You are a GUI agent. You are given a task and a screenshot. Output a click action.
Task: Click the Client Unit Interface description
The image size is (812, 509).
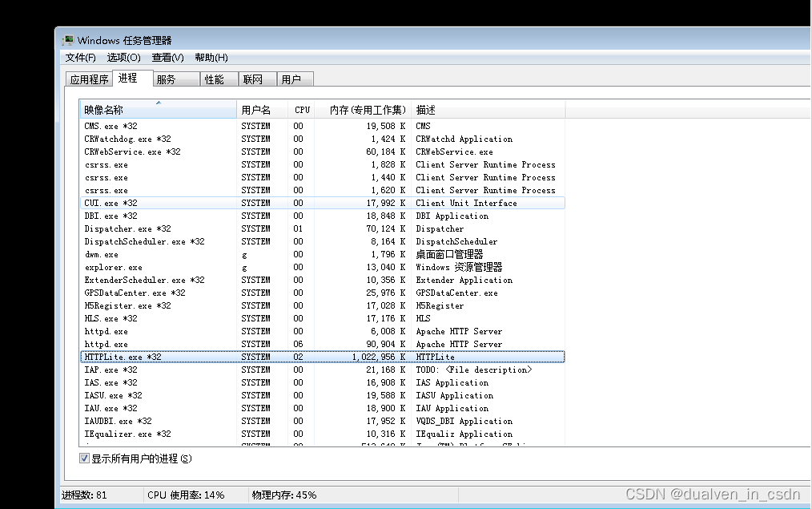(x=466, y=203)
